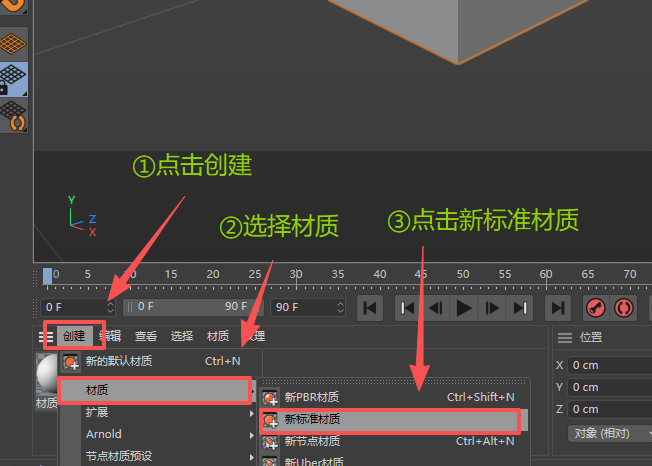The height and width of the screenshot is (466, 652).
Task: Step back one frame
Action: (436, 308)
